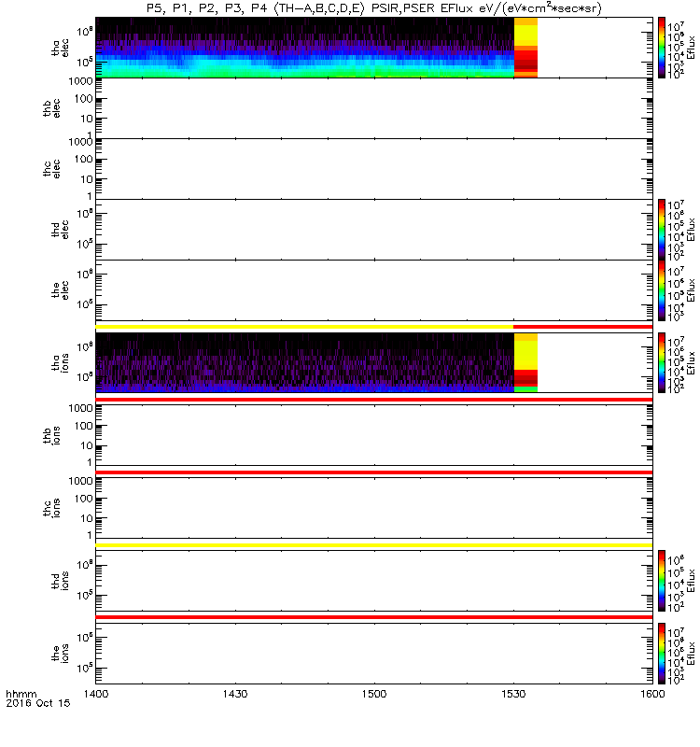Click the 1000 tick label on thc ions axis
The height and width of the screenshot is (747, 700).
coord(80,481)
